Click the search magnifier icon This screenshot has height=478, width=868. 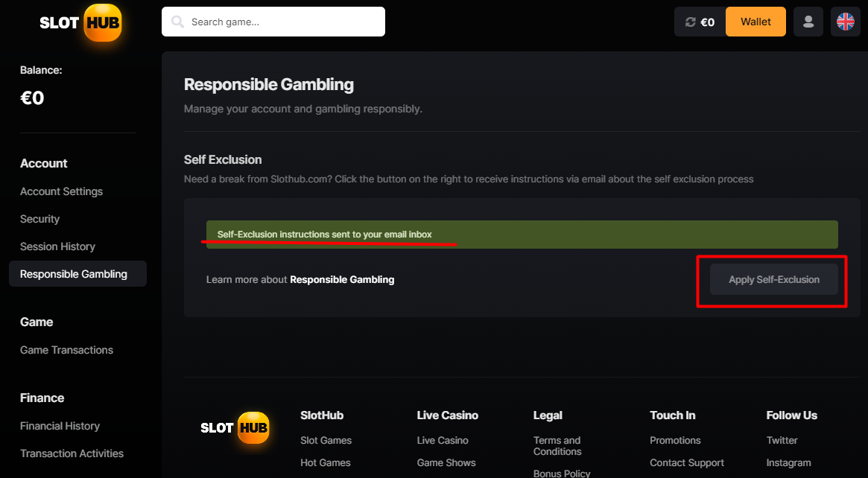177,22
